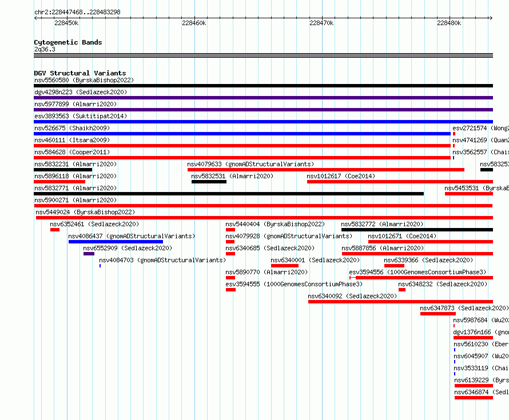
Task: Select black bar of nsv5832772
Action: (417, 230)
